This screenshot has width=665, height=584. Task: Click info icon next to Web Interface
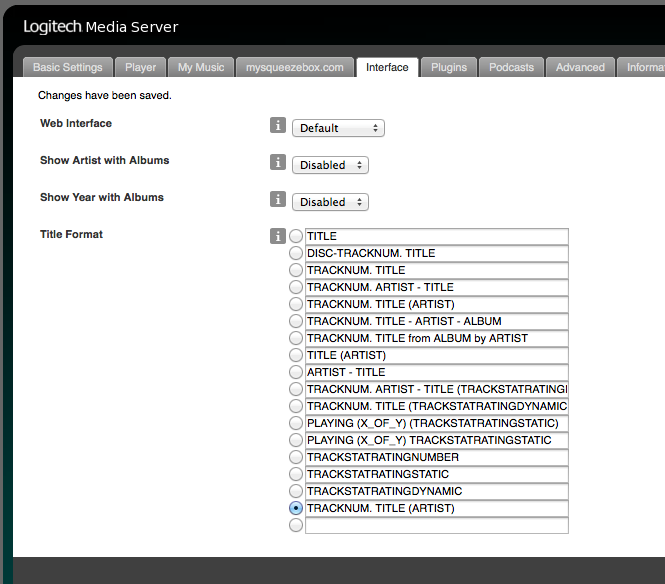pyautogui.click(x=278, y=126)
